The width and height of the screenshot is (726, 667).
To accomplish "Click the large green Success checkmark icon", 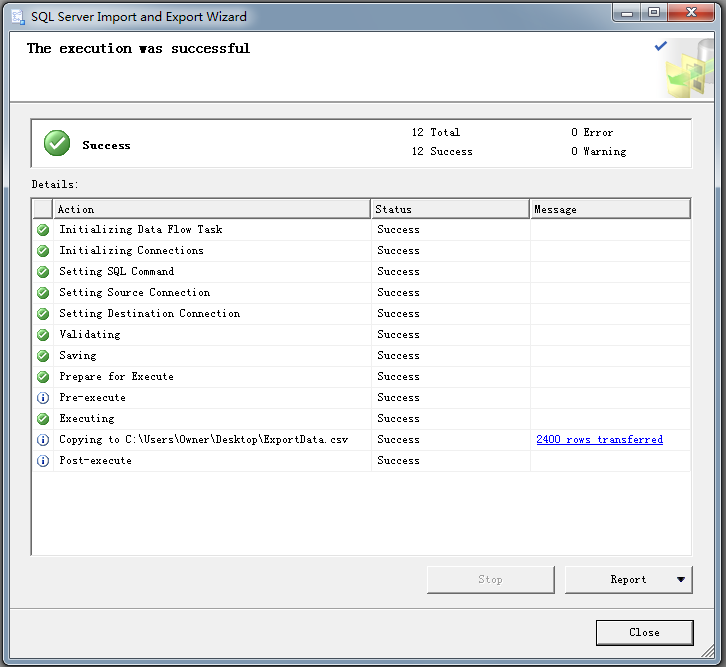I will [x=57, y=143].
